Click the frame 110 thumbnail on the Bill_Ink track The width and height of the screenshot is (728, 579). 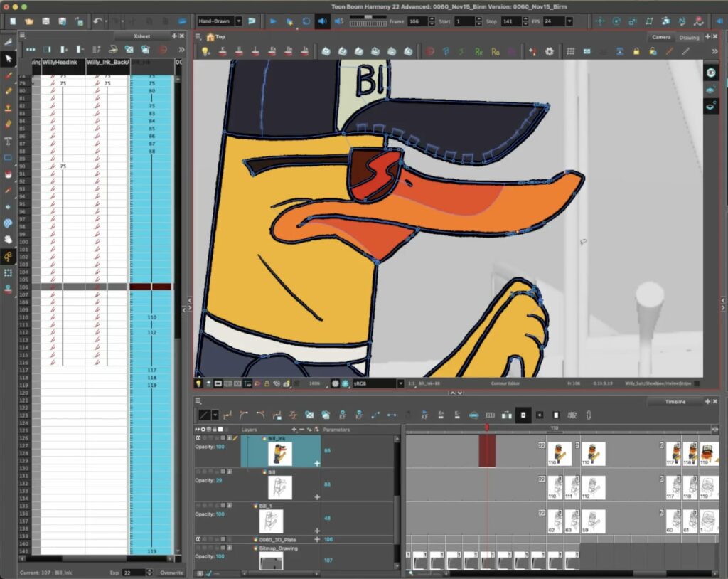(559, 454)
